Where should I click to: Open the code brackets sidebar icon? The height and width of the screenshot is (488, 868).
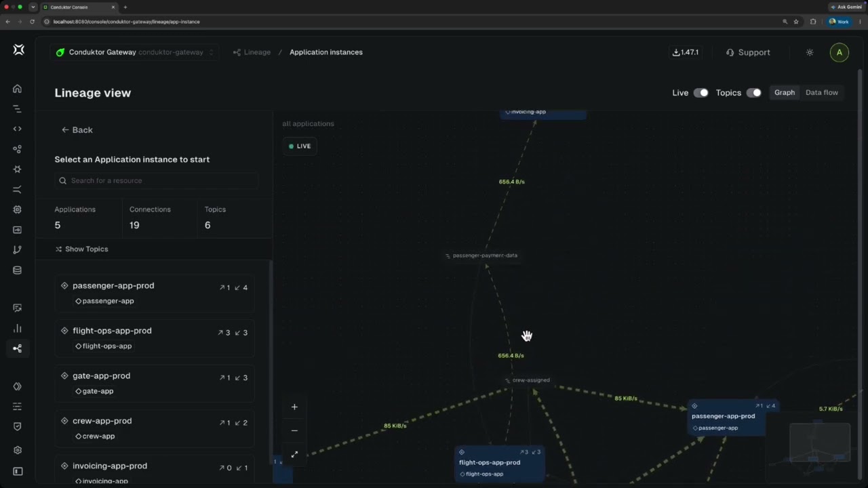[x=18, y=129]
